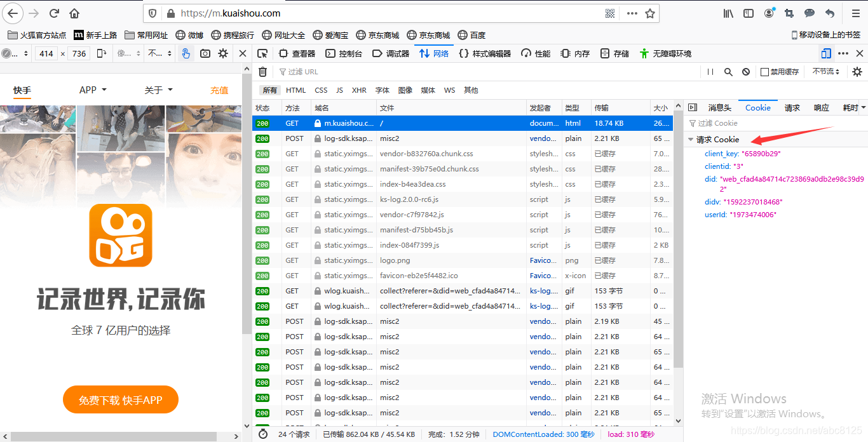
Task: Enable the 禁用缓存 checkbox
Action: point(765,72)
